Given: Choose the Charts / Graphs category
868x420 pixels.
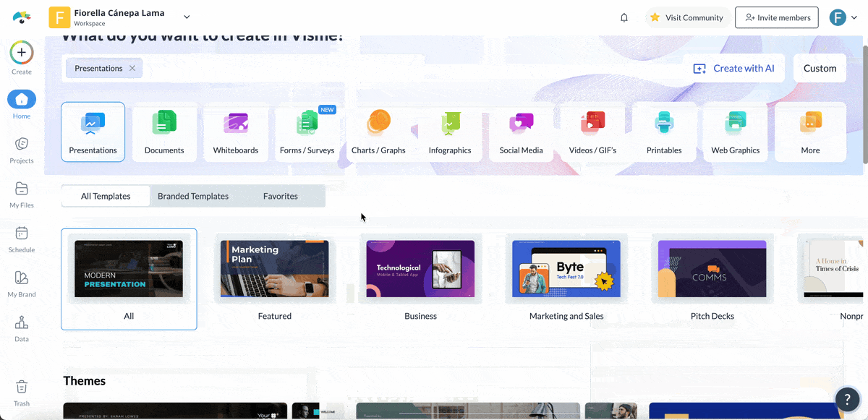Looking at the screenshot, I should click(378, 124).
